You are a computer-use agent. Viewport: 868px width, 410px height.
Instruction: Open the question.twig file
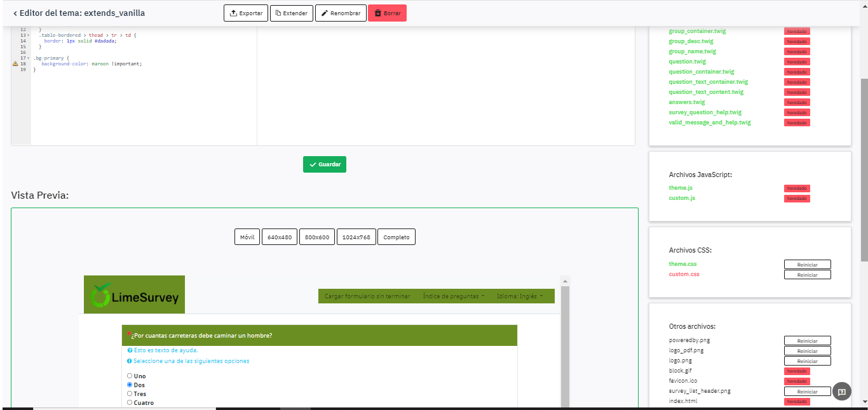tap(687, 62)
